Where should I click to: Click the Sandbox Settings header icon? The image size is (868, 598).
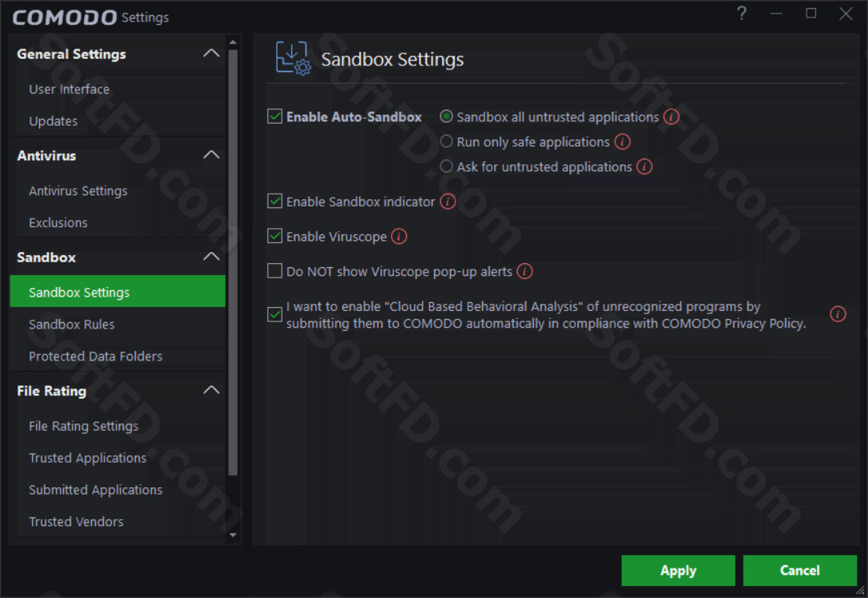tap(294, 59)
